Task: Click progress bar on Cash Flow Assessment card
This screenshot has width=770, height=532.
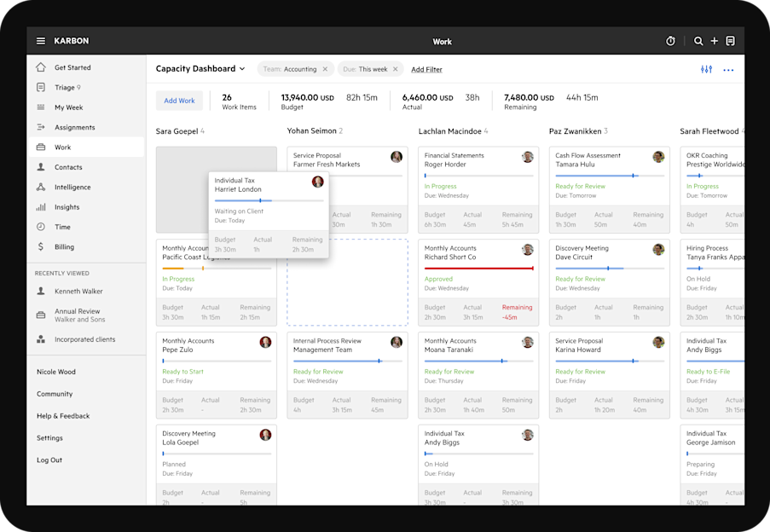Action: 610,176
